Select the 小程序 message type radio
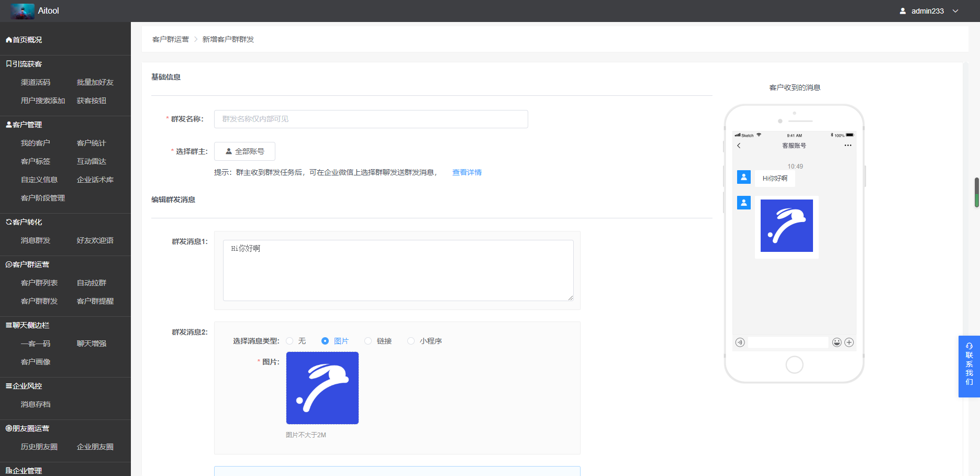 [x=411, y=341]
